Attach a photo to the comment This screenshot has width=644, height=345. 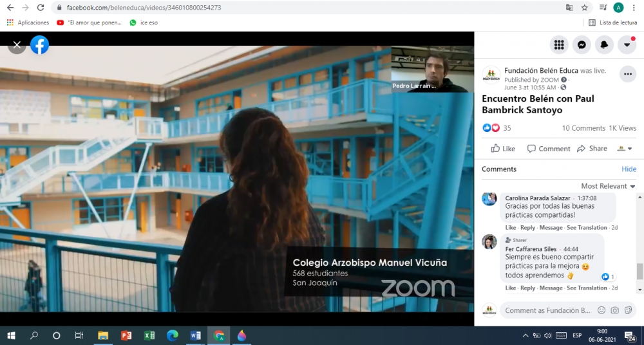tap(614, 310)
